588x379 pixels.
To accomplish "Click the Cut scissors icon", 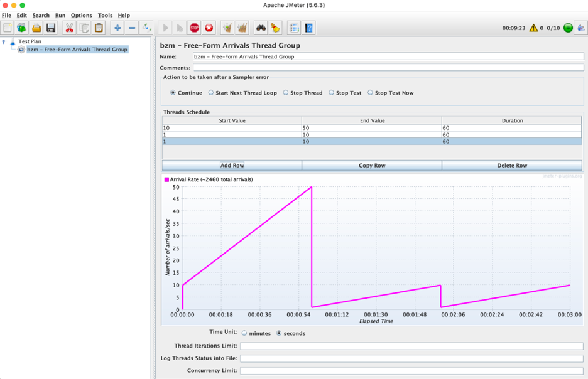I will (x=70, y=28).
